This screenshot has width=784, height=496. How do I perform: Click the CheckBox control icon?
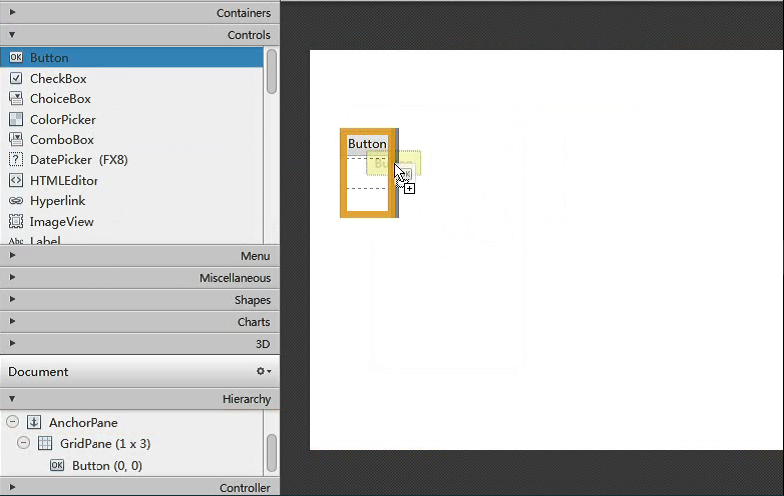coord(16,78)
